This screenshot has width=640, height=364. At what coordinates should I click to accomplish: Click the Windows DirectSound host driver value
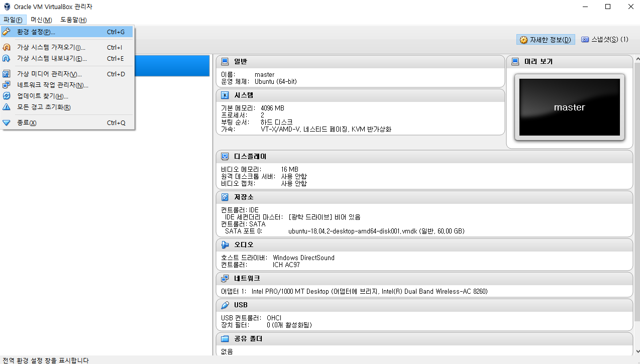point(303,258)
